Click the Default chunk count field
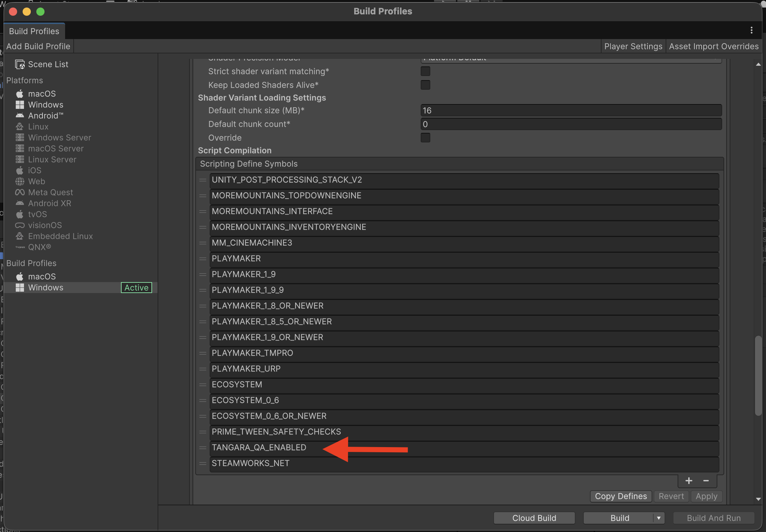Image resolution: width=766 pixels, height=532 pixels. coord(571,124)
